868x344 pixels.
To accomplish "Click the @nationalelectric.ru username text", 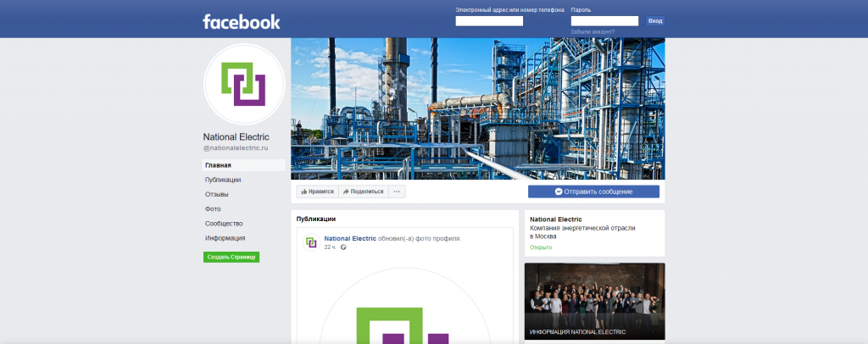I will pos(236,148).
